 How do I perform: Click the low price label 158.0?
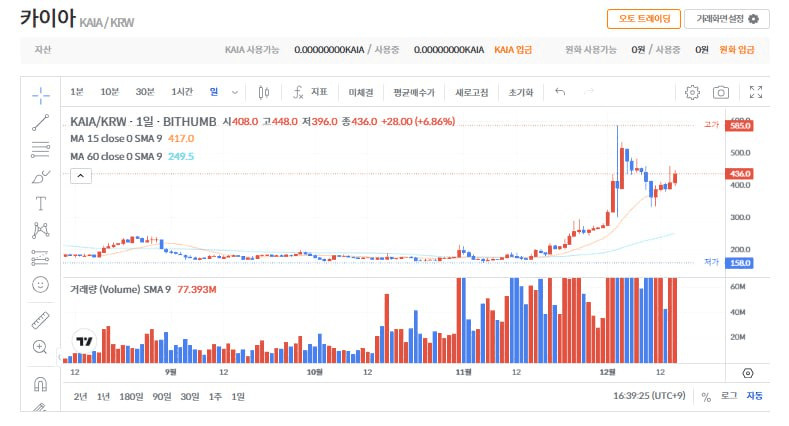click(x=739, y=263)
